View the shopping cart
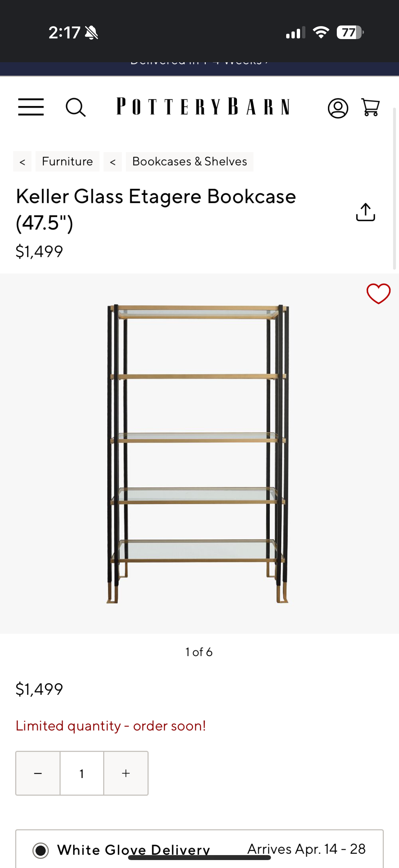The image size is (399, 868). point(370,107)
